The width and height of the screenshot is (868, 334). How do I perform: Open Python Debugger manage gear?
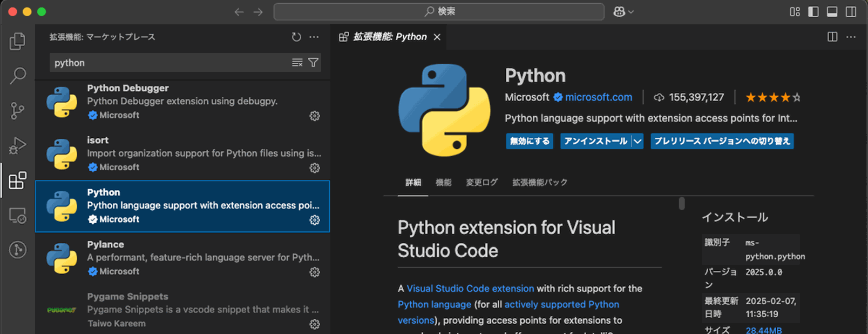pos(315,116)
